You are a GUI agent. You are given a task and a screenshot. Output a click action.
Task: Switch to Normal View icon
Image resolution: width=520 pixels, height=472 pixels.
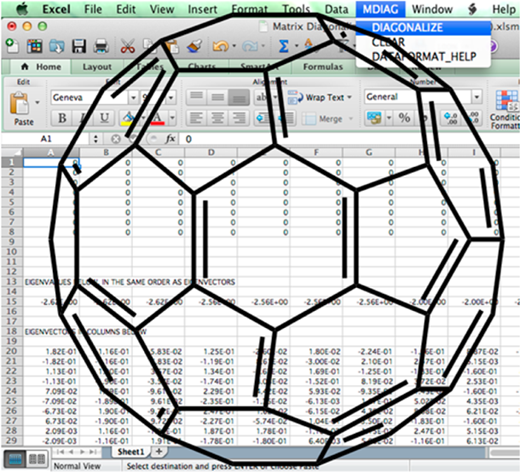14,459
